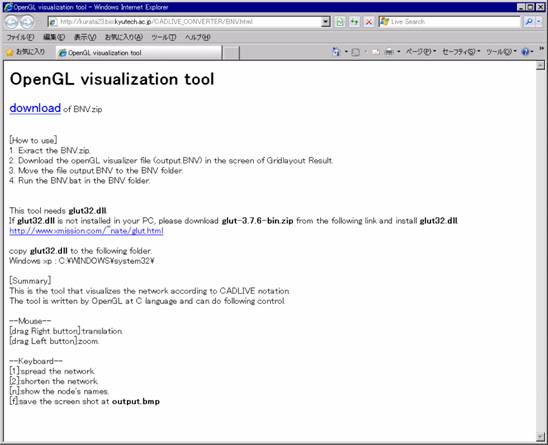Click the compatibility view page icon
The height and width of the screenshot is (445, 548).
pyautogui.click(x=340, y=22)
